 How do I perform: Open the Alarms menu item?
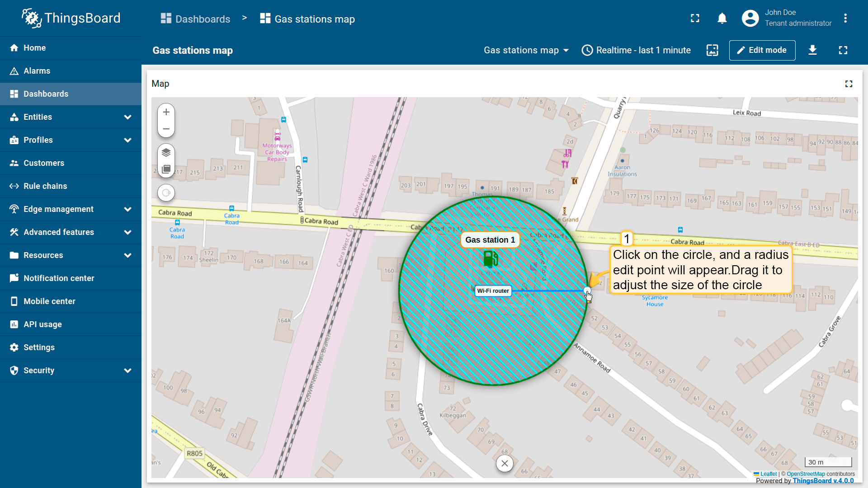click(37, 71)
